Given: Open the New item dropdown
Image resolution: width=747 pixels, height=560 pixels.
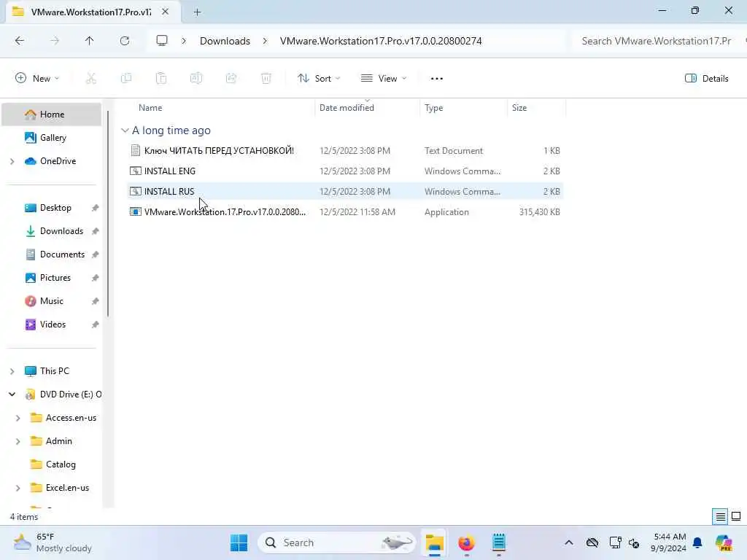Looking at the screenshot, I should [x=37, y=79].
